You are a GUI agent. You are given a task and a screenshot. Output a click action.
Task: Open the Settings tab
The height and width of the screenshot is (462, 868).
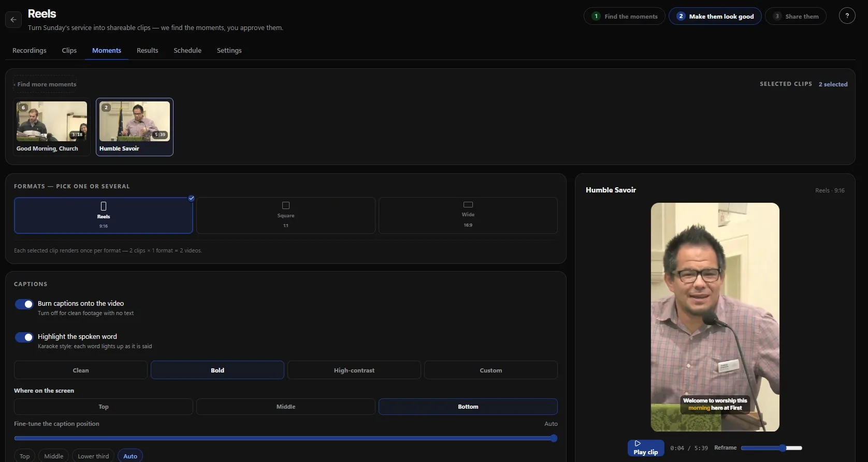(x=229, y=50)
